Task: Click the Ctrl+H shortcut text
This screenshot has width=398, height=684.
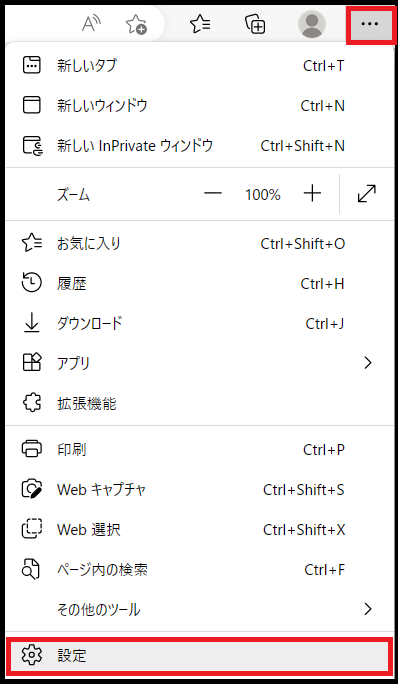Action: 322,284
